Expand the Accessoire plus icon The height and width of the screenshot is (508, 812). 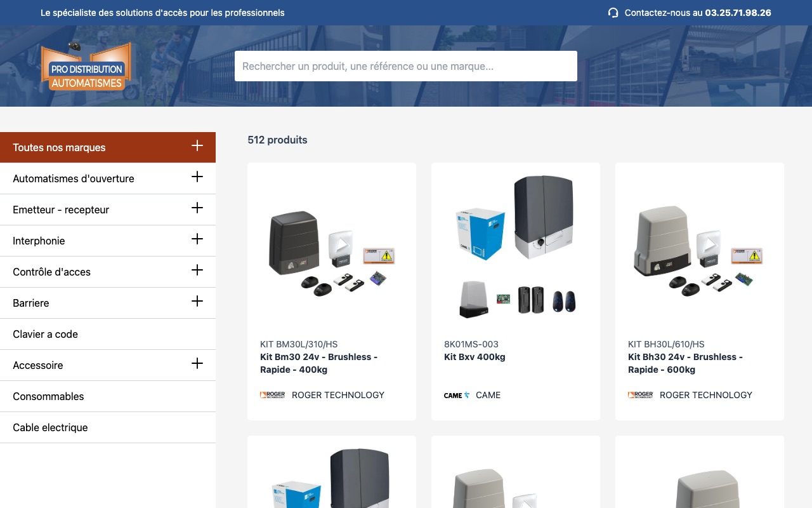pyautogui.click(x=197, y=363)
